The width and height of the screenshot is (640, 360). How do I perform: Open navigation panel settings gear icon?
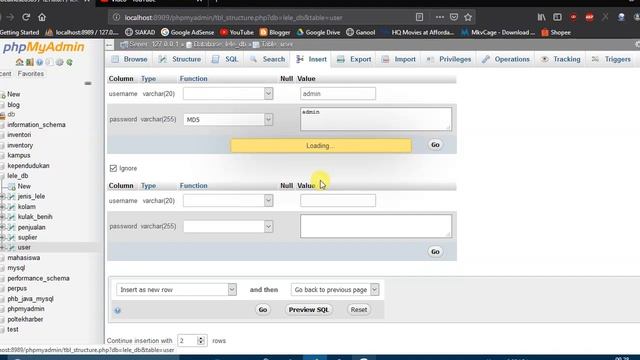tap(59, 62)
